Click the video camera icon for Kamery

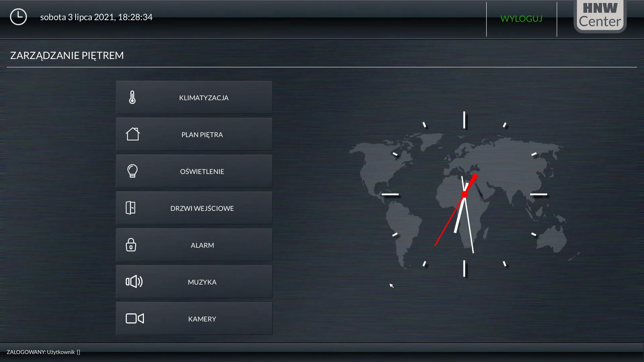click(135, 318)
